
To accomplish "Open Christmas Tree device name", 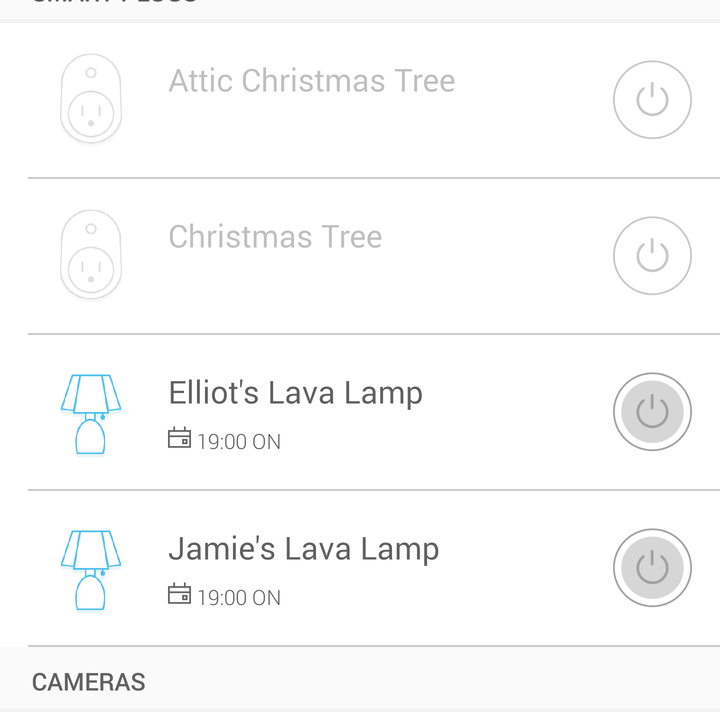I will tap(276, 237).
